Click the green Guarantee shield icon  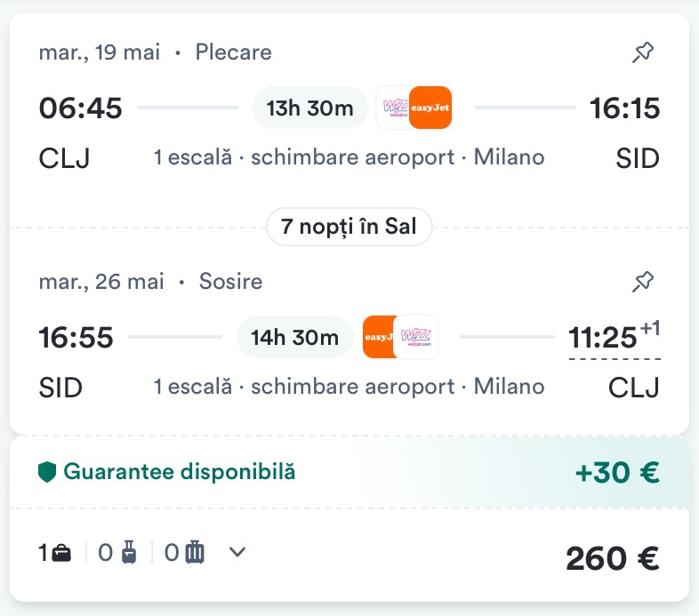[x=47, y=472]
